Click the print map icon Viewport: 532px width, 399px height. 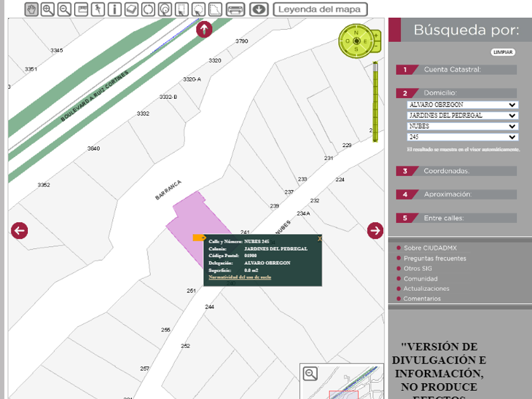(235, 9)
